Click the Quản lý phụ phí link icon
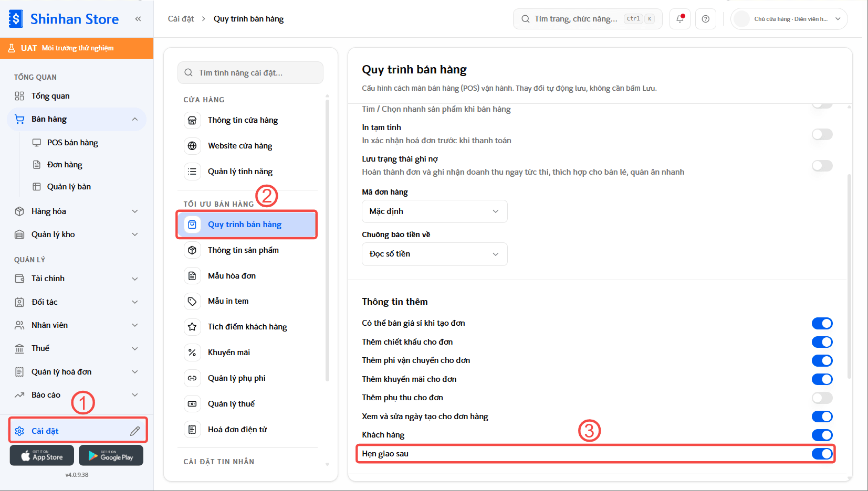 [x=192, y=378]
